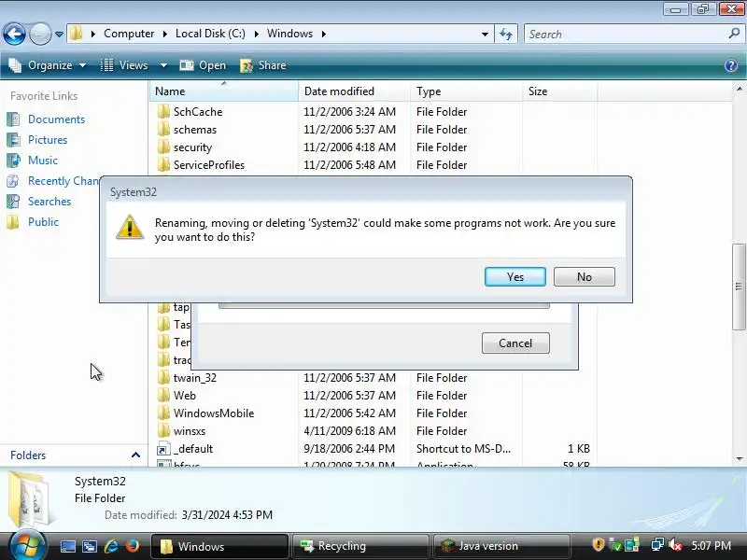Open Music favorite link
This screenshot has height=560, width=747.
click(x=43, y=160)
